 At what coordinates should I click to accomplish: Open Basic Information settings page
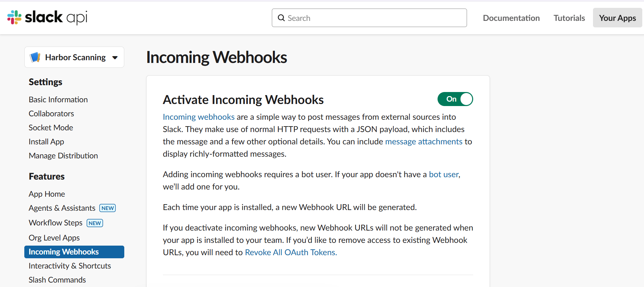pos(58,100)
